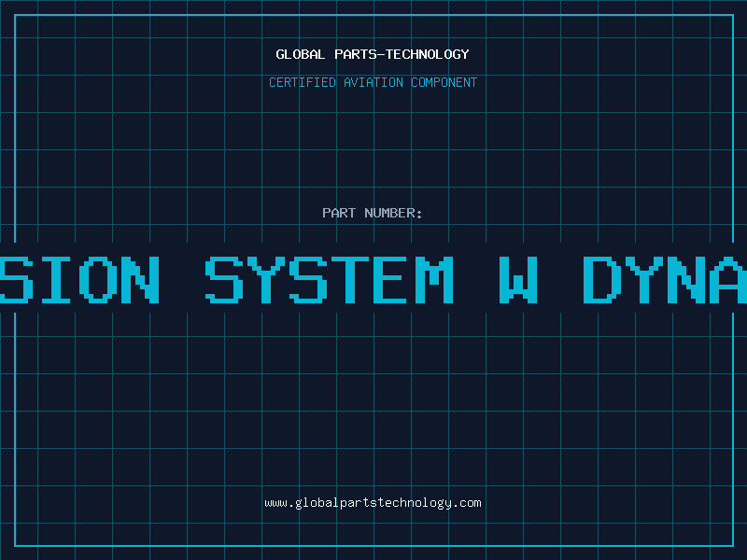Select the CERTIFIED AVIATION COMPONENT subtitle

pyautogui.click(x=373, y=82)
